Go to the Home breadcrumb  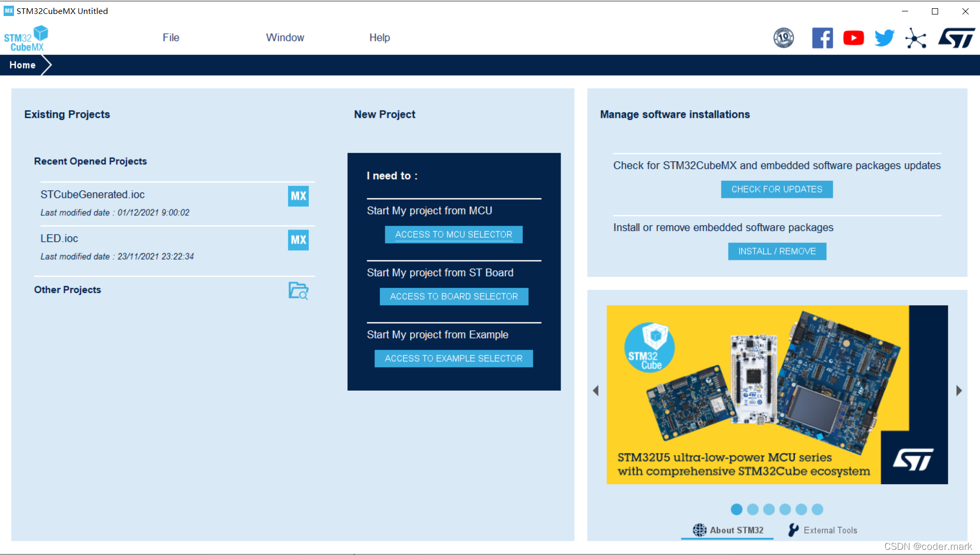[22, 65]
